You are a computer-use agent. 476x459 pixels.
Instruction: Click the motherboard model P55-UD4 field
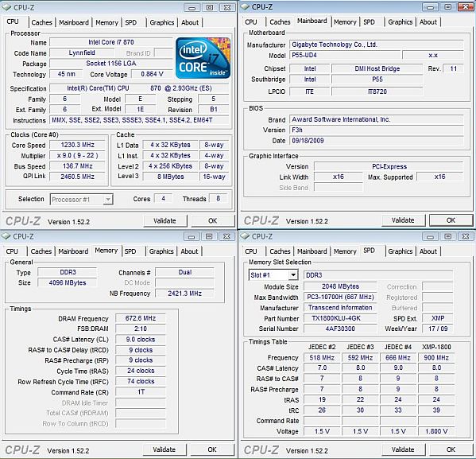pos(345,56)
